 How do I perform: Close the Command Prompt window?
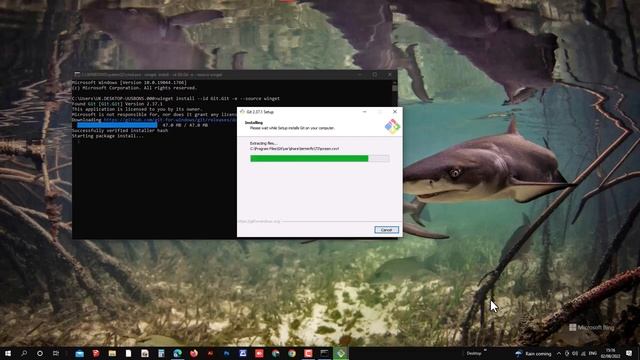point(390,75)
